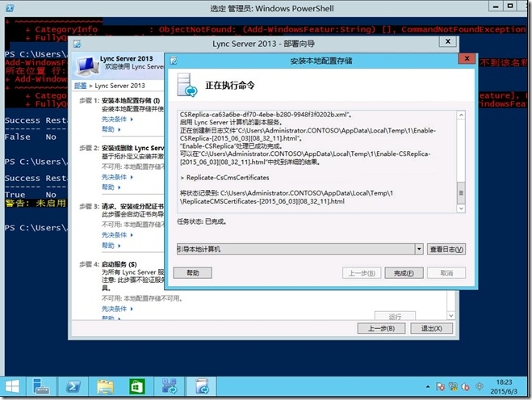
Task: Click the Action Center flag tray icon
Action: [441, 387]
